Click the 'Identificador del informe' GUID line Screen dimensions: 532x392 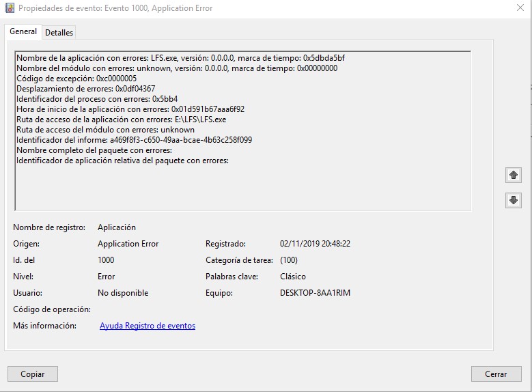pos(135,140)
